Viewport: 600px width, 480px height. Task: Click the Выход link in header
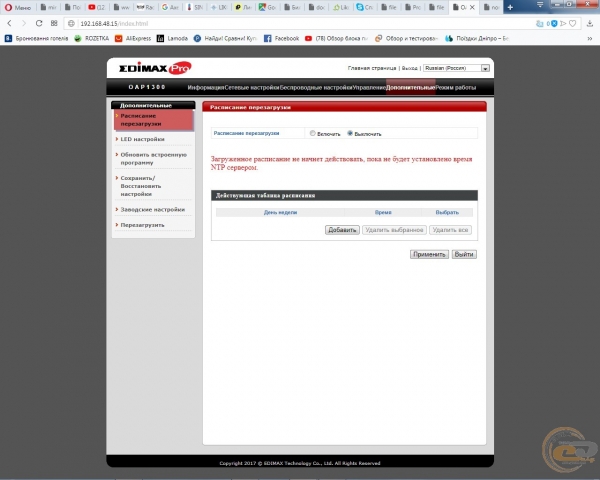[409, 68]
